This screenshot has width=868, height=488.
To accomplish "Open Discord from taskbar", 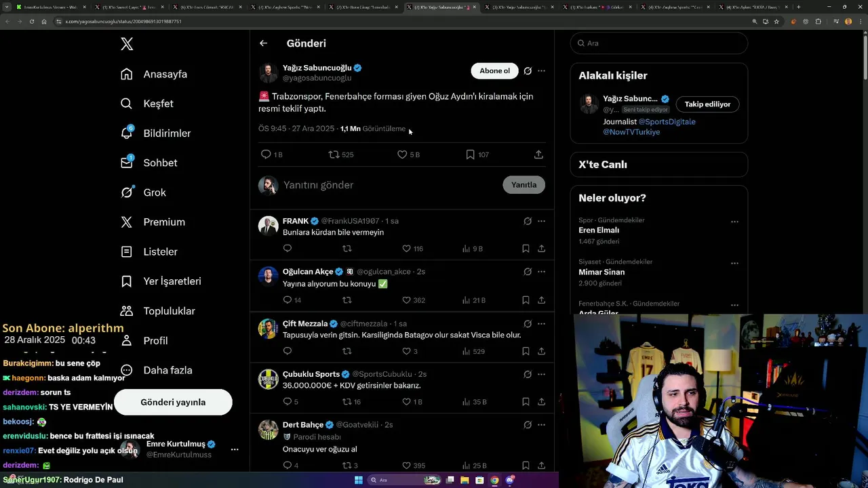I will pos(510,480).
